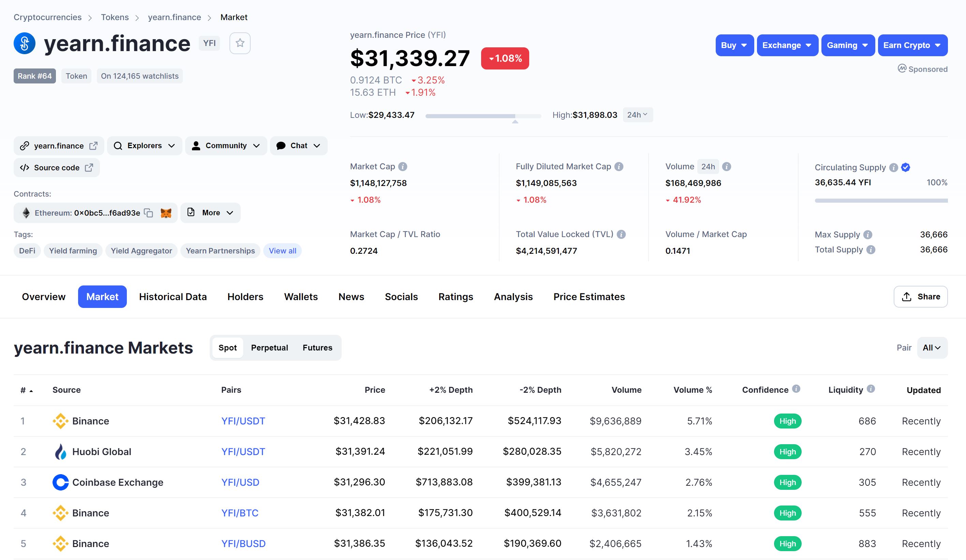This screenshot has width=966, height=560.
Task: Click the yearn.finance logo icon
Action: click(x=25, y=43)
